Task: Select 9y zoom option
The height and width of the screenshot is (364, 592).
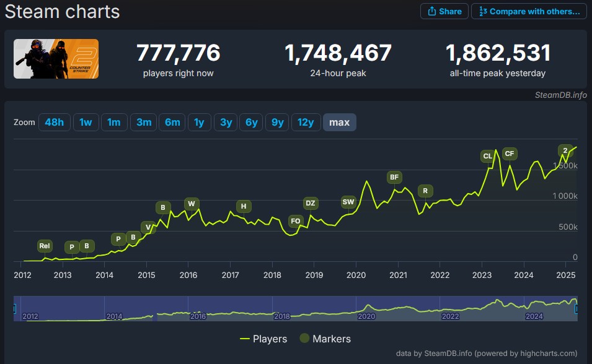Action: tap(278, 122)
